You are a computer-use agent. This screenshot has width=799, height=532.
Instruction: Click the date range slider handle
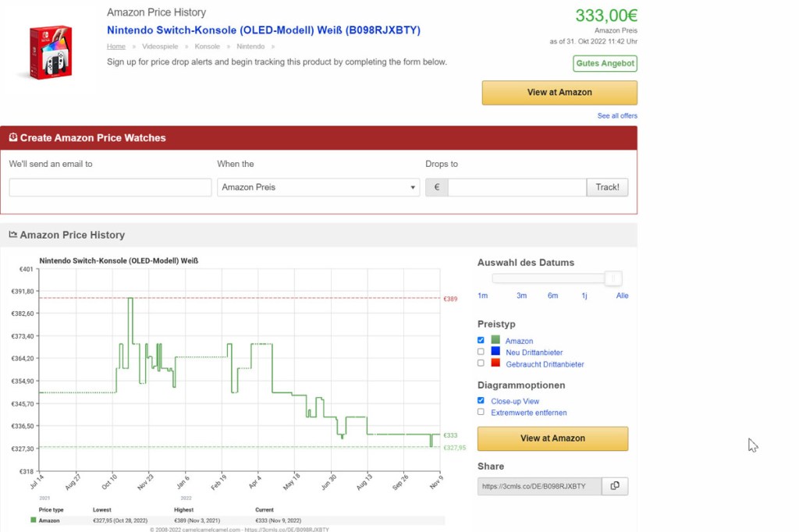[613, 278]
